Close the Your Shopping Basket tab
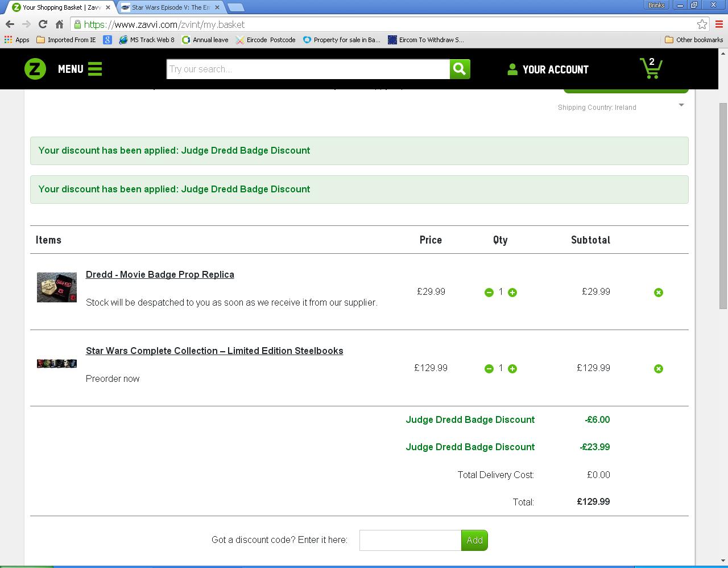Viewport: 728px width, 568px height. click(x=108, y=7)
